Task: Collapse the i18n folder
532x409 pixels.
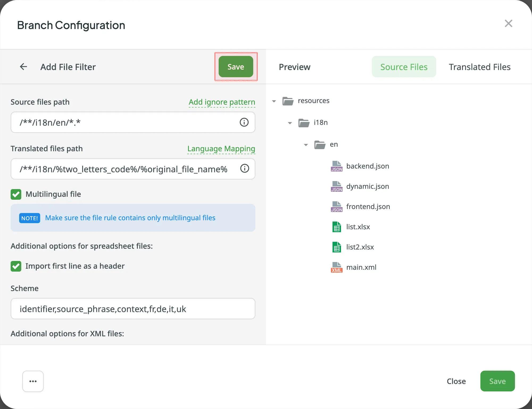Action: (x=290, y=123)
